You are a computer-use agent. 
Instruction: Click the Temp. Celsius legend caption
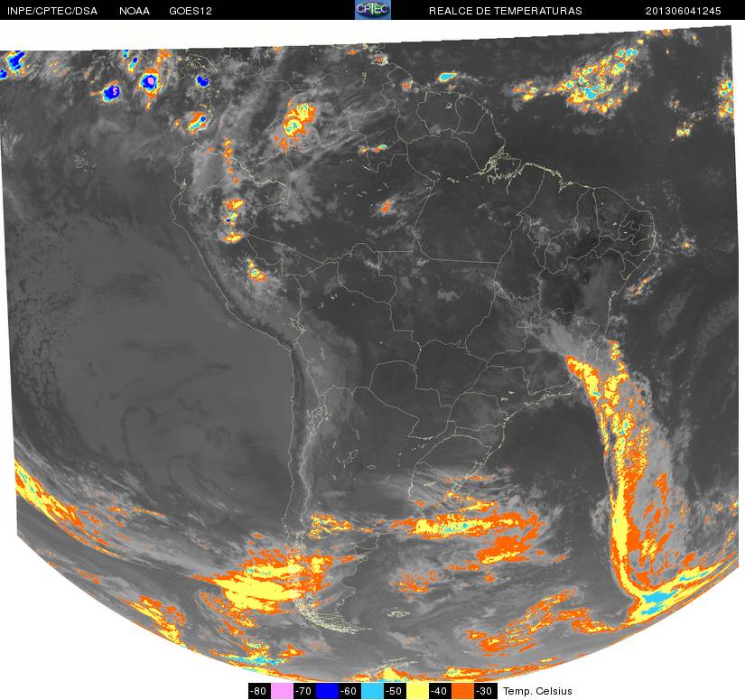click(537, 691)
